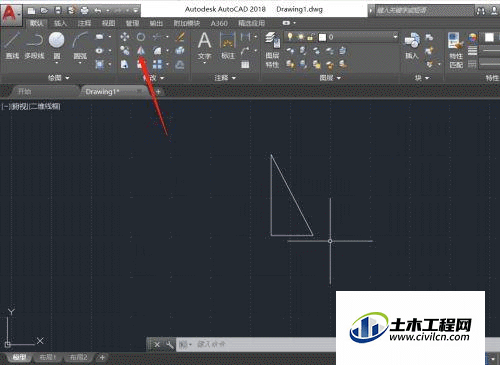Click the Insert block (插入) icon
The width and height of the screenshot is (500, 365).
(x=412, y=45)
